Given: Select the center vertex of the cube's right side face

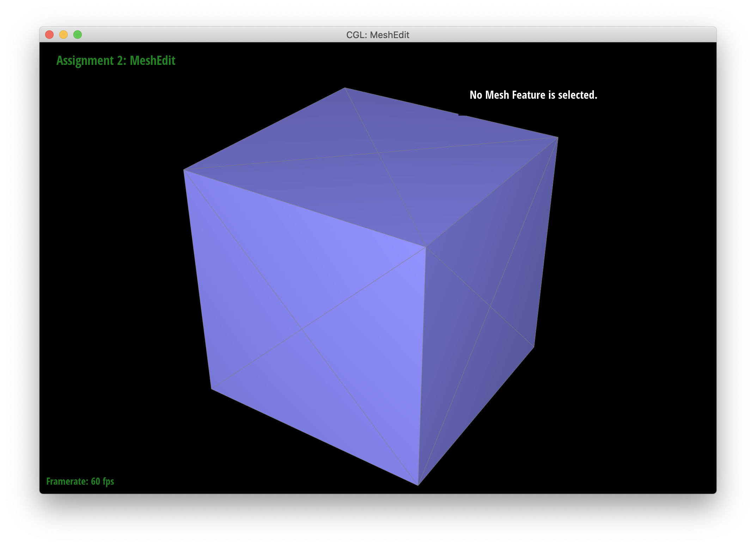Looking at the screenshot, I should pos(490,307).
